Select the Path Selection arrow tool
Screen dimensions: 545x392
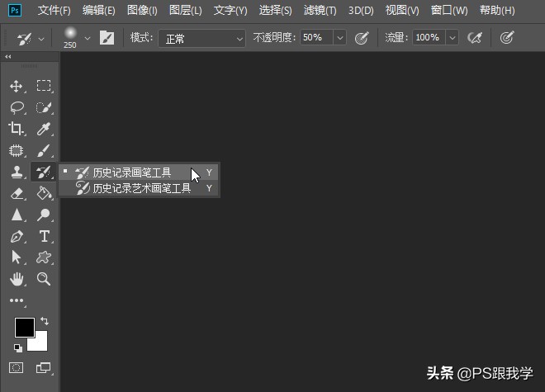pyautogui.click(x=16, y=257)
